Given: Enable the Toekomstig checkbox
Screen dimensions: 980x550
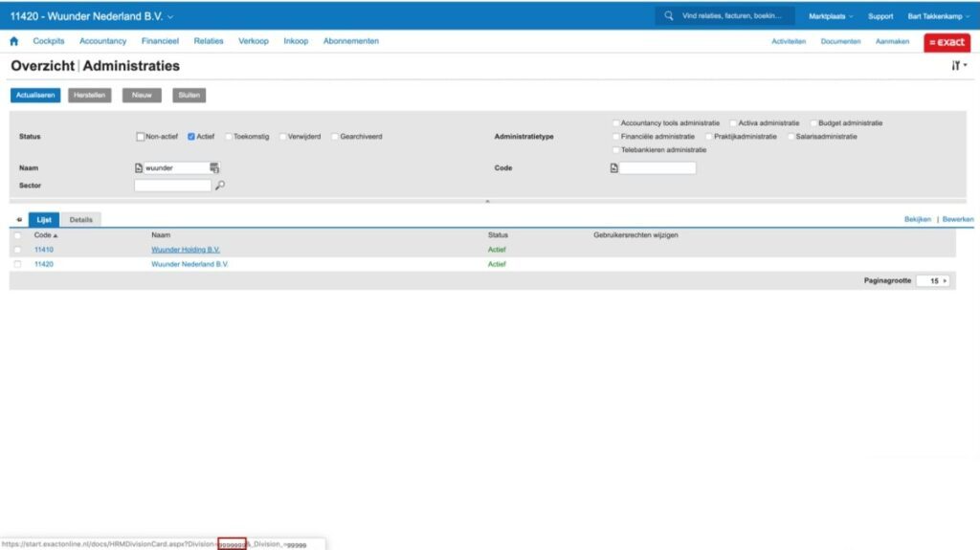Looking at the screenshot, I should (x=229, y=136).
